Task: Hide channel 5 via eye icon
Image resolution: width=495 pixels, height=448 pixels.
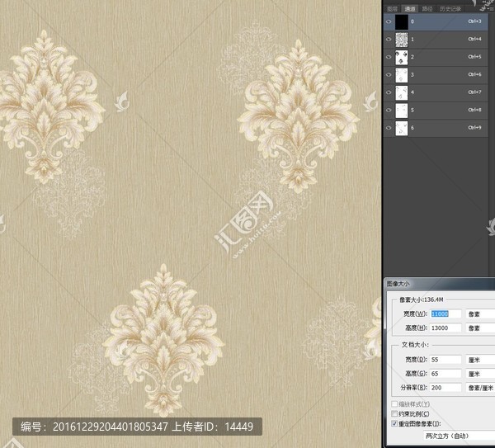Action: click(389, 111)
